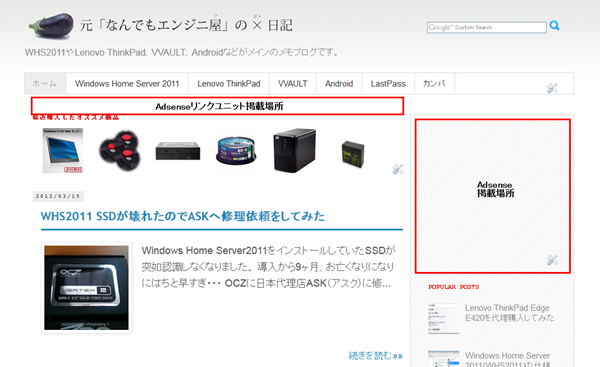Click the POPULAR POSTS heading
600x367 pixels.
click(453, 287)
